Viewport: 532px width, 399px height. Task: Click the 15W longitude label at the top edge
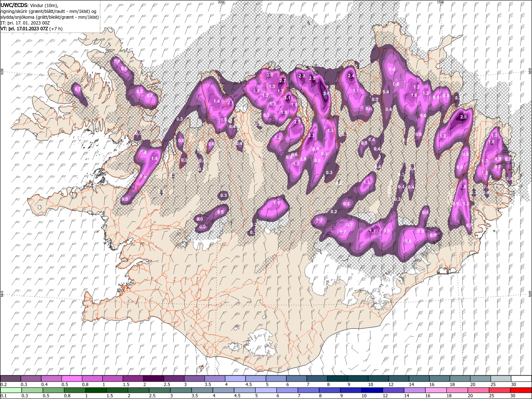coord(440,2)
